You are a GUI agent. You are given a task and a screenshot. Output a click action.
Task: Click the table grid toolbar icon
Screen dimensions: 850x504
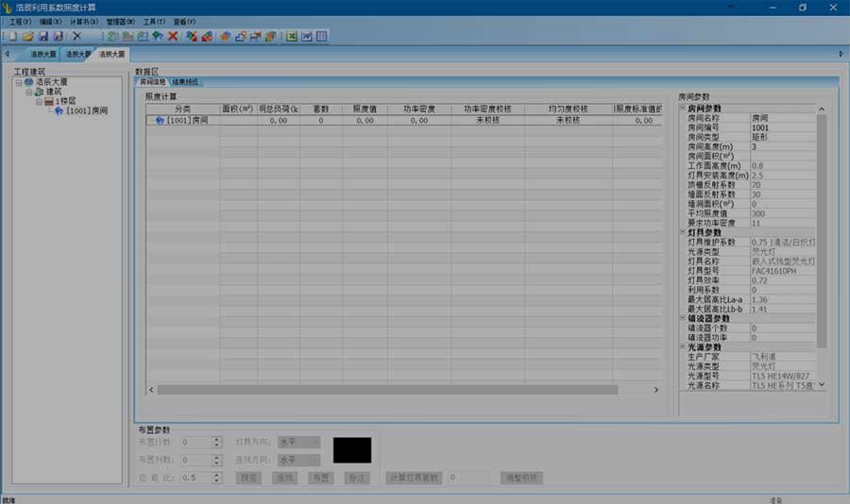tap(321, 36)
